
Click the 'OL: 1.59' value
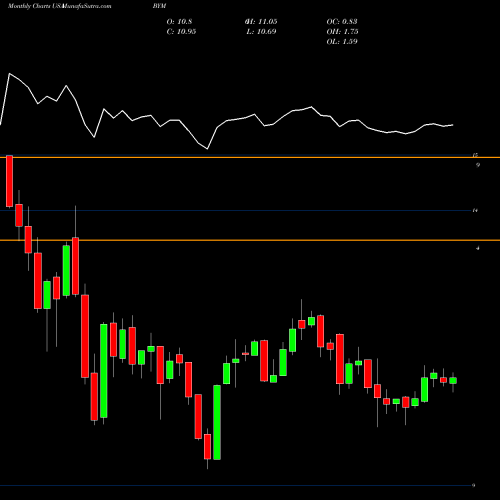pos(342,41)
